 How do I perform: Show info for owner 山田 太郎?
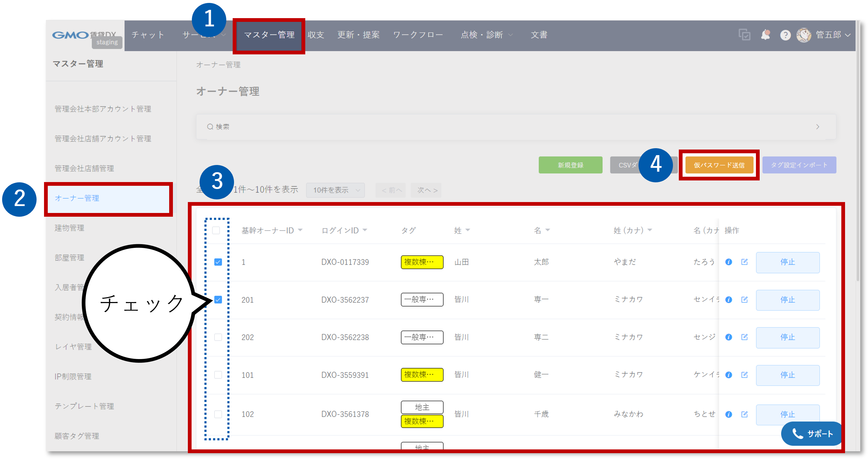tap(728, 262)
